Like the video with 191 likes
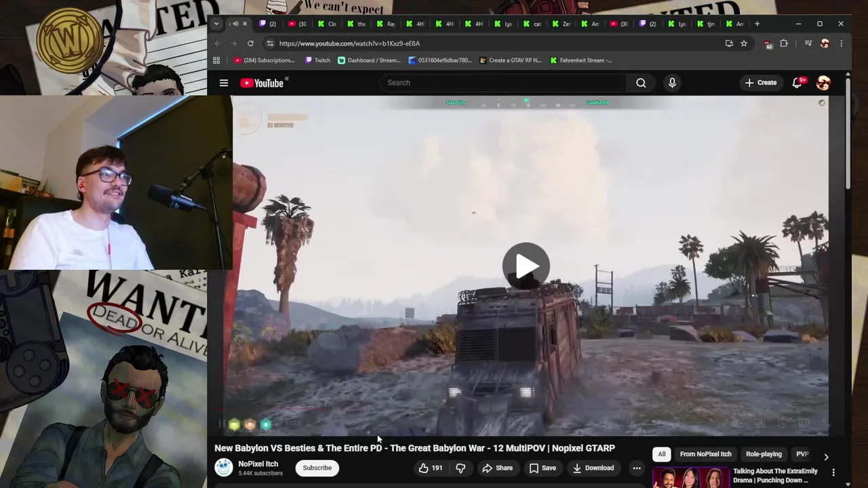Viewport: 868px width, 488px height. click(431, 468)
